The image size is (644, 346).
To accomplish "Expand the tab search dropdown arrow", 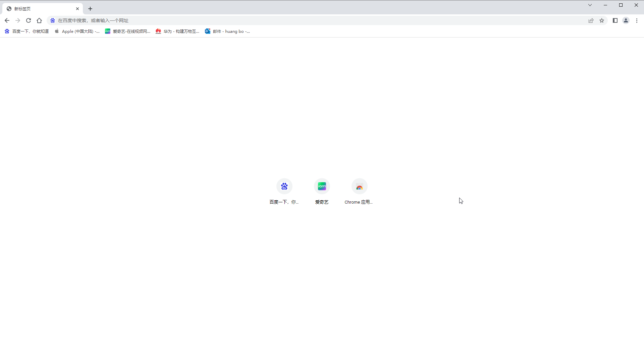I will point(590,5).
